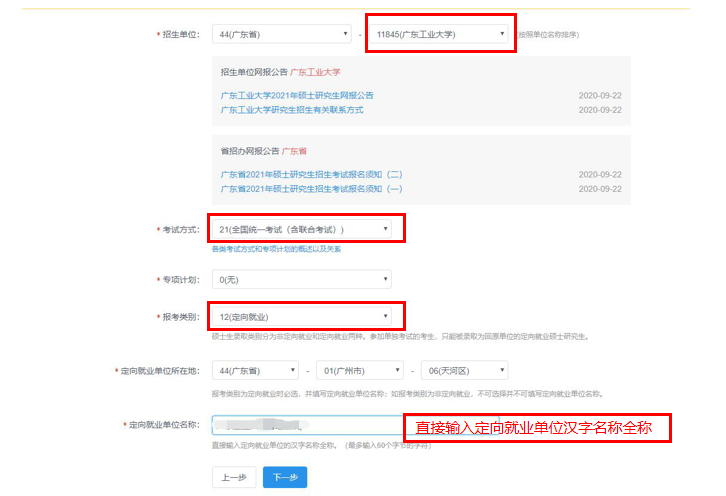Viewport: 726px width, 496px height.
Task: Click the 上一步 button
Action: coord(234,478)
